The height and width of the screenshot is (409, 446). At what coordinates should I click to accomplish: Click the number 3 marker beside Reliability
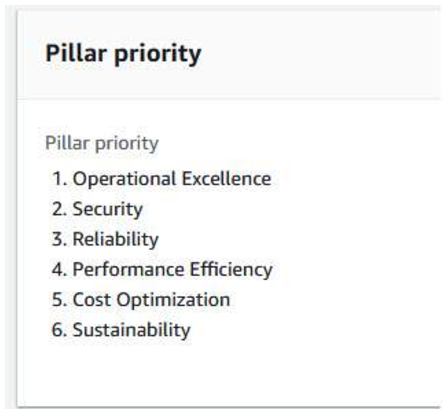pyautogui.click(x=60, y=239)
